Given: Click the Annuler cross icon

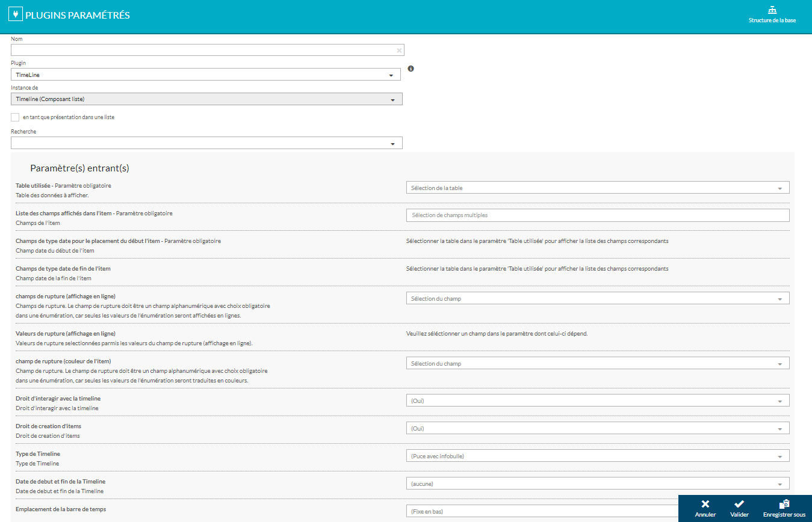Looking at the screenshot, I should 705,504.
